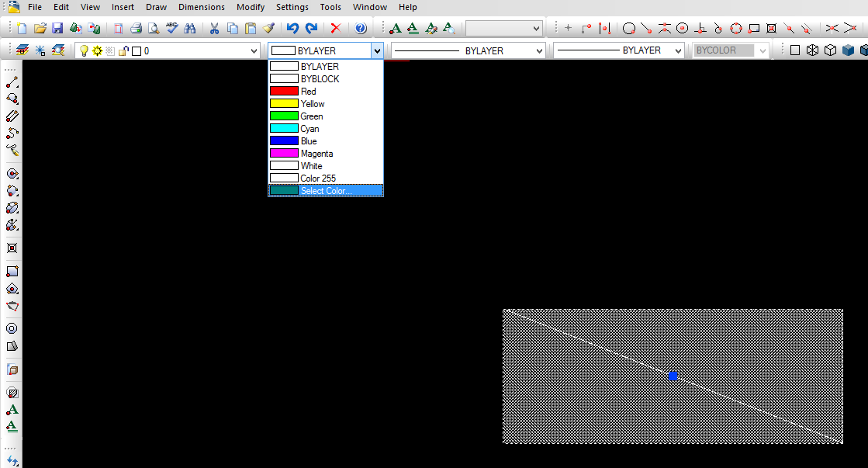Viewport: 868px width, 468px height.
Task: Toggle the layer freeze sun icon
Action: pyautogui.click(x=98, y=51)
